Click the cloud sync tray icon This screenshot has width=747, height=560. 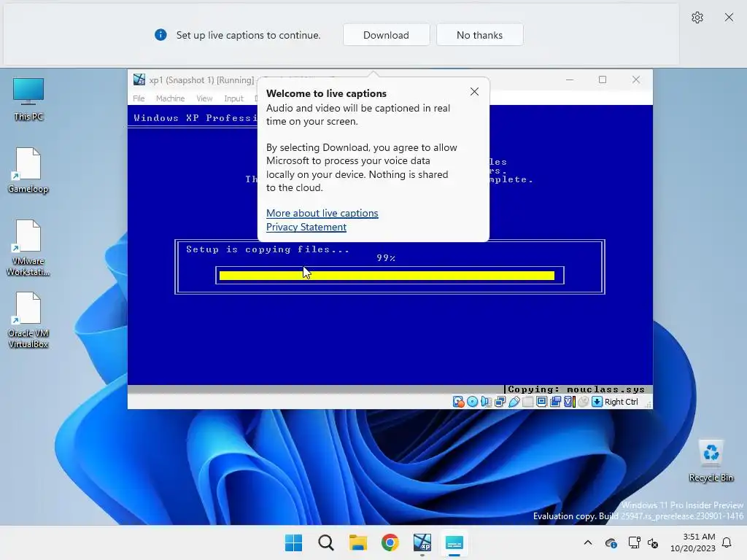tap(611, 542)
